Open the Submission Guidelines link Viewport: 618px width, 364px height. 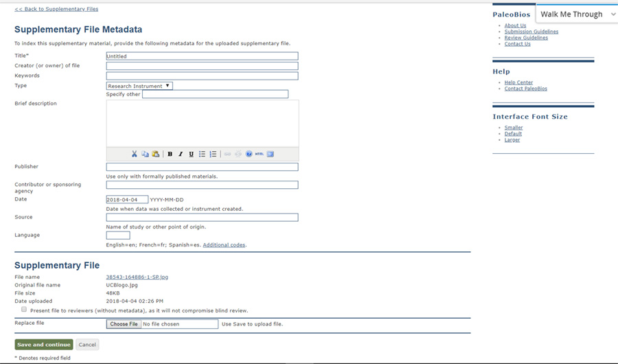531,32
